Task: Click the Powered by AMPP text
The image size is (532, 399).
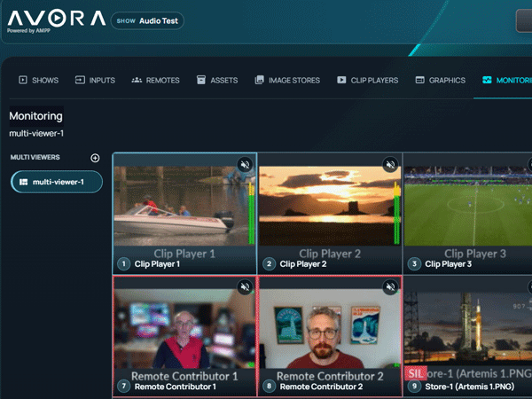Action: (x=29, y=30)
